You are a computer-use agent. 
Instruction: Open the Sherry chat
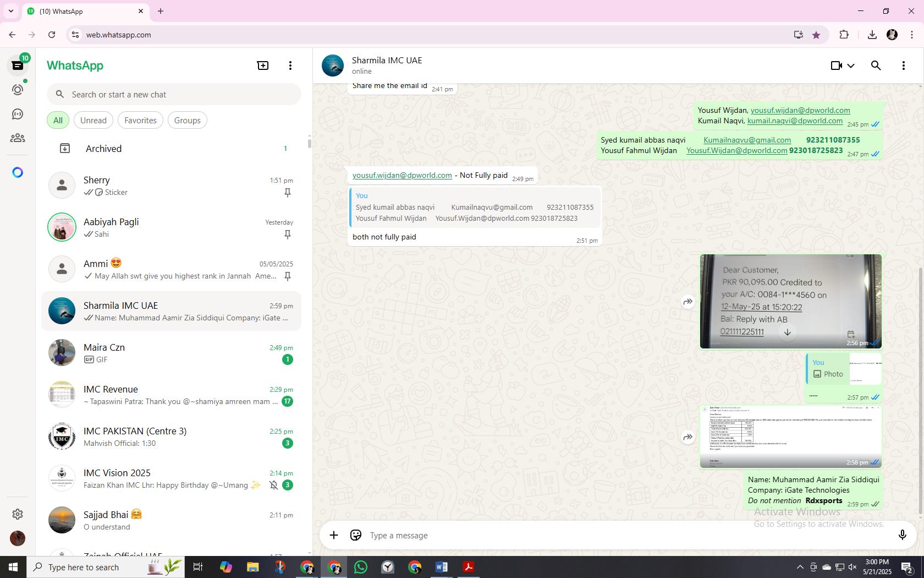click(172, 186)
